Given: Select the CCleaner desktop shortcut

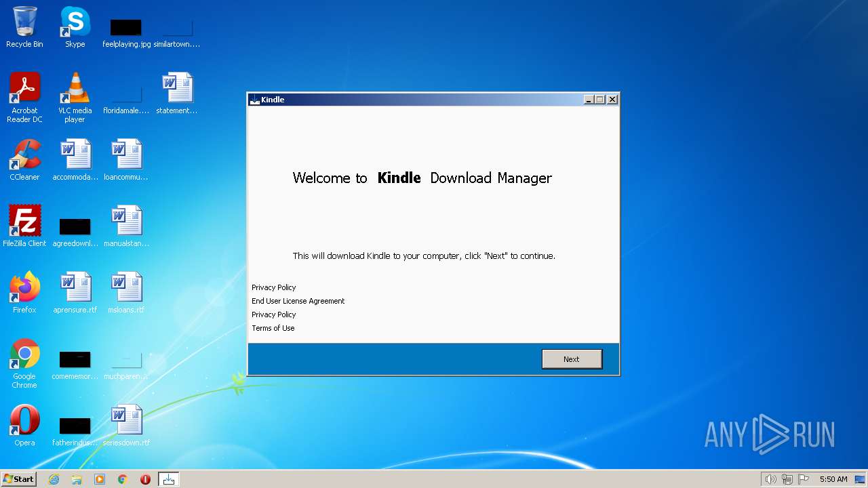Looking at the screenshot, I should pyautogui.click(x=24, y=160).
